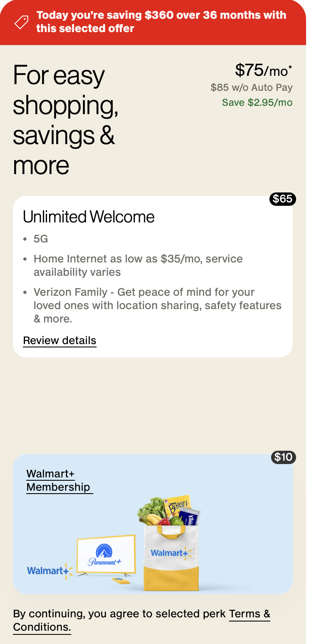Click the Save $2.95/mo green text

(257, 102)
